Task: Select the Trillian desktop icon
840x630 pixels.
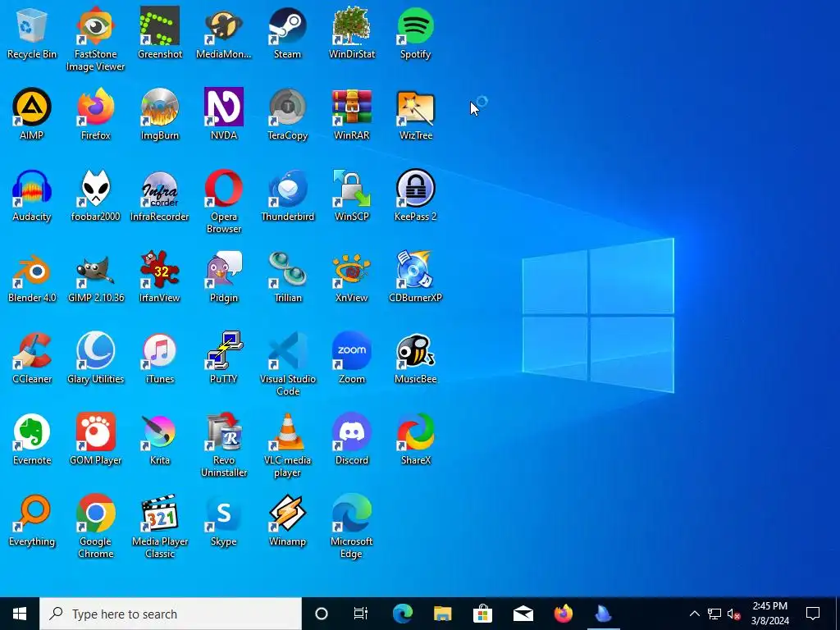Action: (288, 269)
